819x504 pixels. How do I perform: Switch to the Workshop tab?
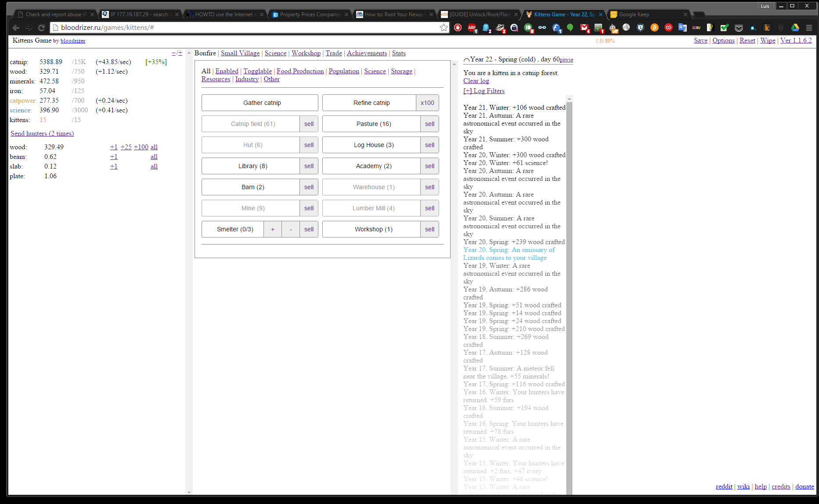[306, 53]
